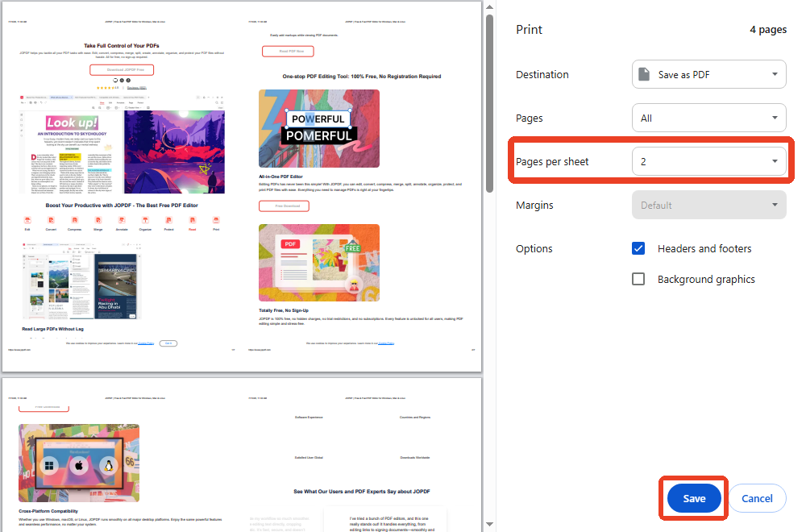Click the Download JOPDF Free button in preview
The width and height of the screenshot is (806, 532).
(122, 69)
